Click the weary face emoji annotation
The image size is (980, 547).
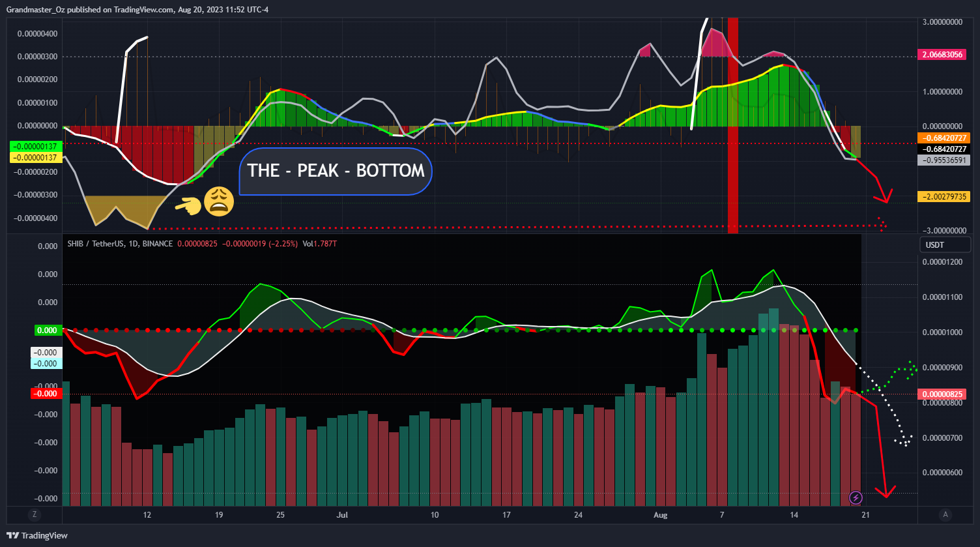pos(220,201)
